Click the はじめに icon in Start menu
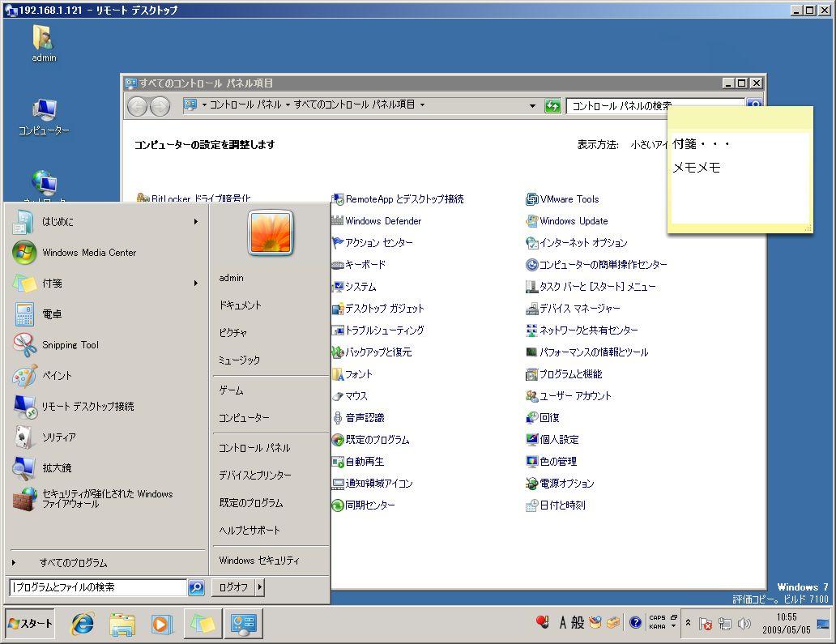The height and width of the screenshot is (644, 836). pyautogui.click(x=23, y=222)
